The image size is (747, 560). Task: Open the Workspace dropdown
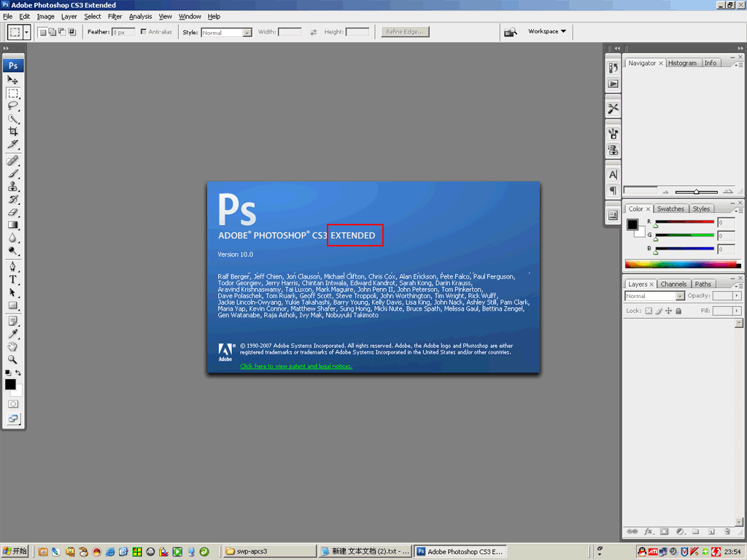click(547, 31)
